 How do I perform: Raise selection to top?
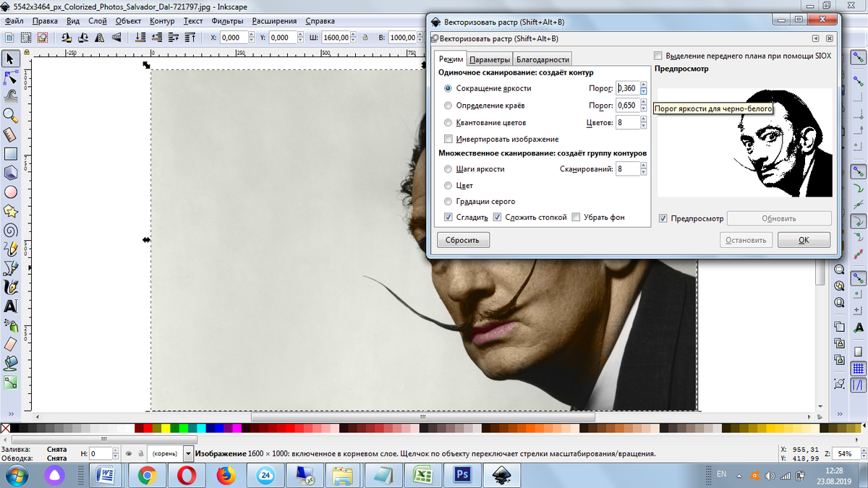(190, 38)
